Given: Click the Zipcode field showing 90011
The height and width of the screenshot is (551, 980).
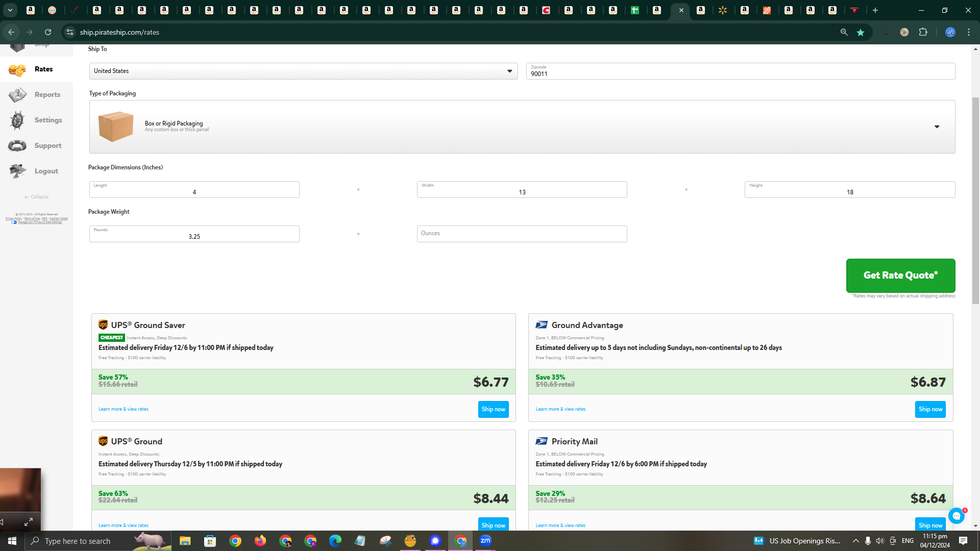Looking at the screenshot, I should (740, 71).
